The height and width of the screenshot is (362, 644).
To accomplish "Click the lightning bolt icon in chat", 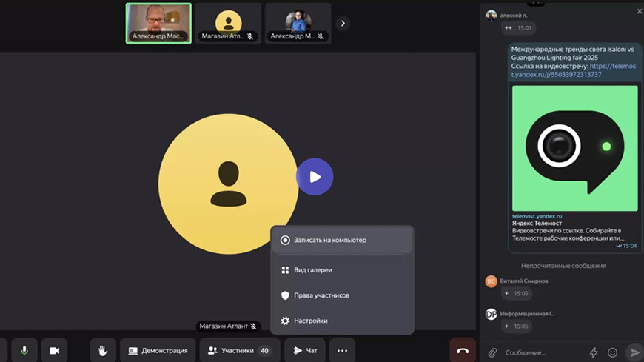I will [593, 352].
